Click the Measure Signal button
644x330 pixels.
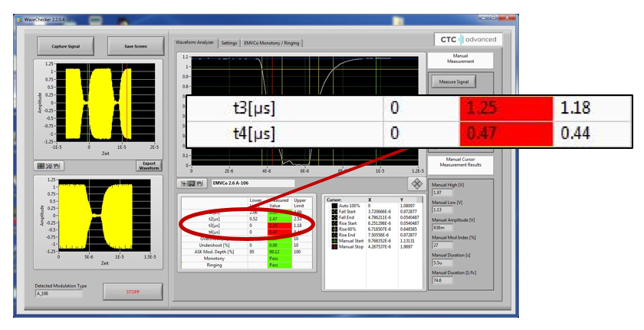453,82
